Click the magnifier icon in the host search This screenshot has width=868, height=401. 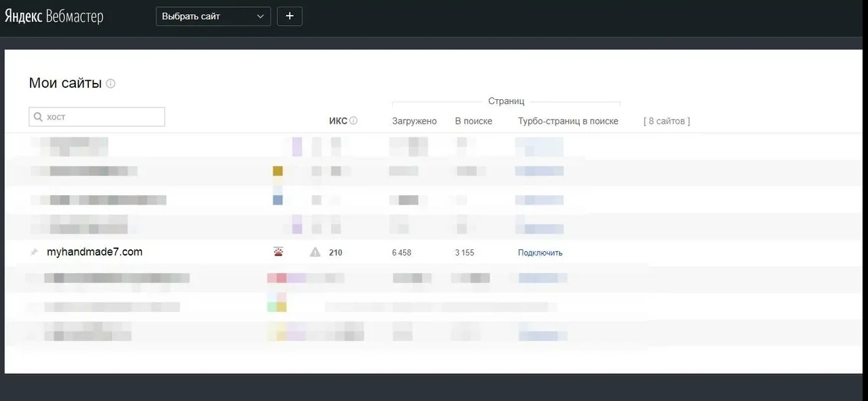38,117
